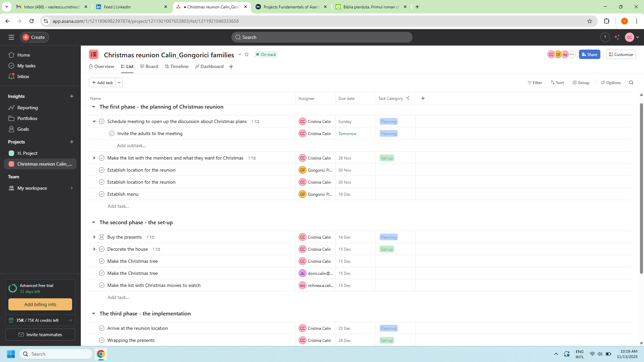Click the Asana AI sparkle icon
This screenshot has height=362, width=644.
pyautogui.click(x=617, y=37)
